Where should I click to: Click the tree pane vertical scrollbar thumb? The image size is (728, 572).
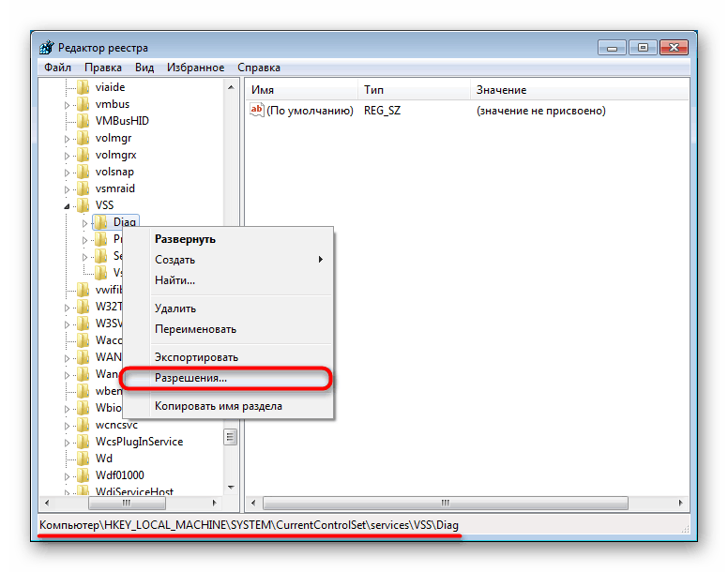pos(230,437)
